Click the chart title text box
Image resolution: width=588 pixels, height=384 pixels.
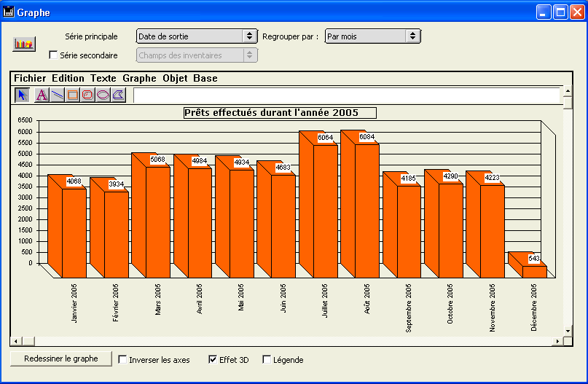point(280,113)
